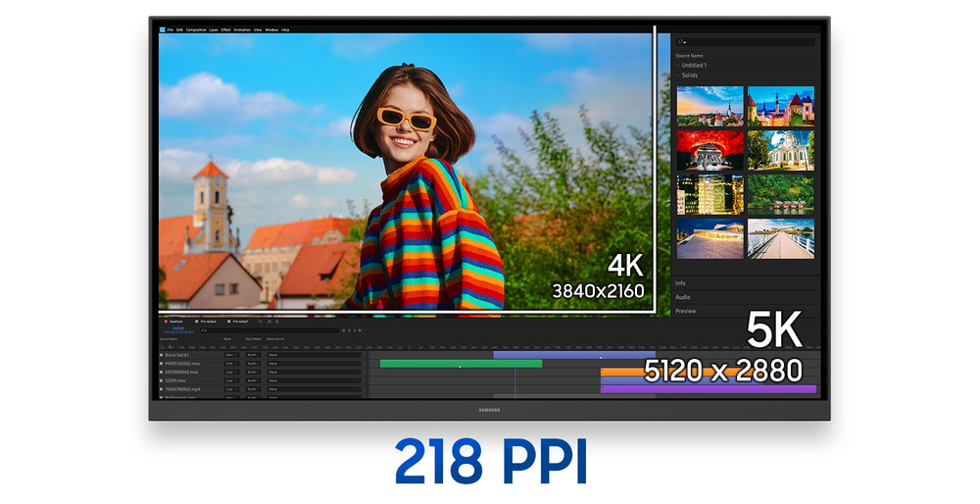Open the Layer menu
The image size is (980, 504).
(x=213, y=30)
